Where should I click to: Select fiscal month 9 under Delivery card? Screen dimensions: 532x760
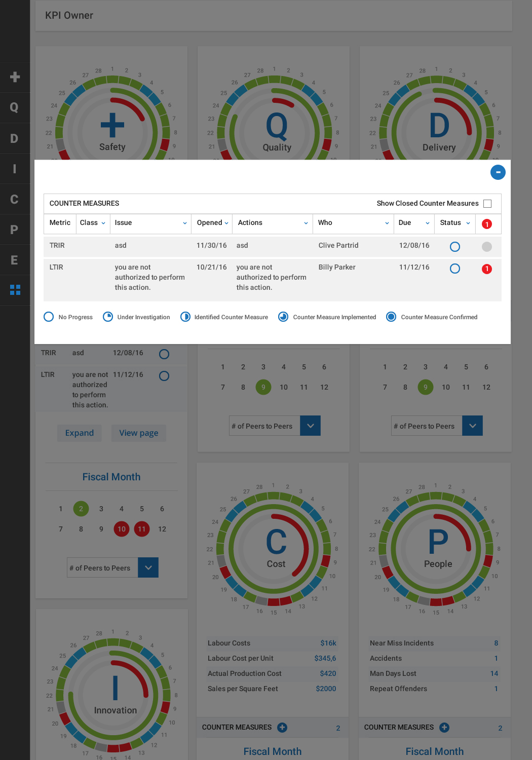[x=426, y=387]
